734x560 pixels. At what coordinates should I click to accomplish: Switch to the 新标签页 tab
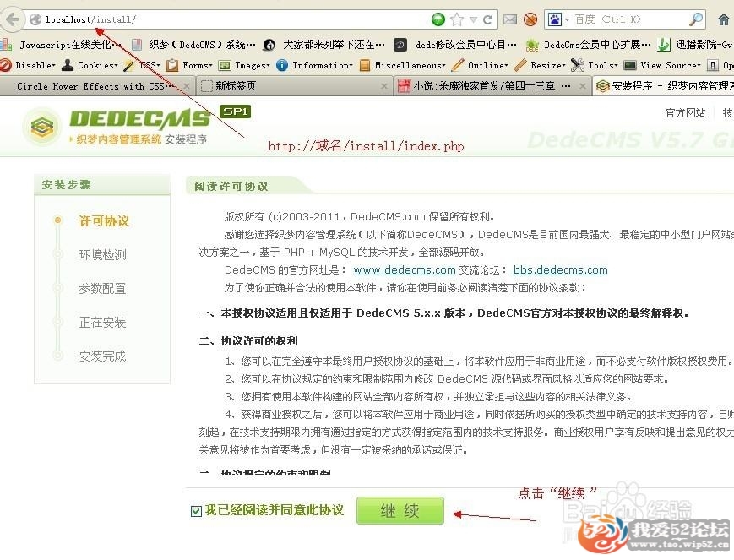[295, 86]
